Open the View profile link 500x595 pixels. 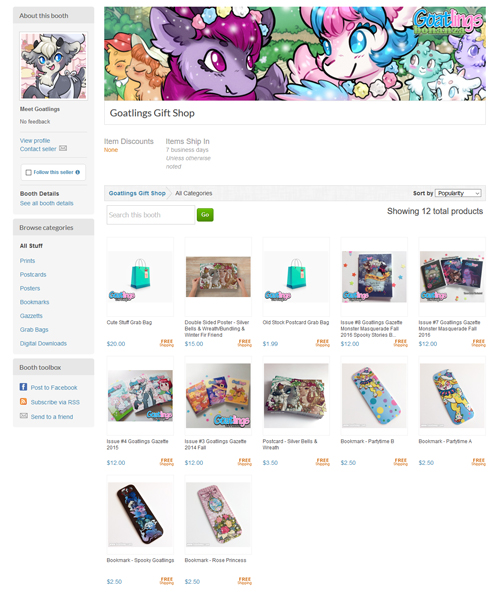pyautogui.click(x=35, y=140)
